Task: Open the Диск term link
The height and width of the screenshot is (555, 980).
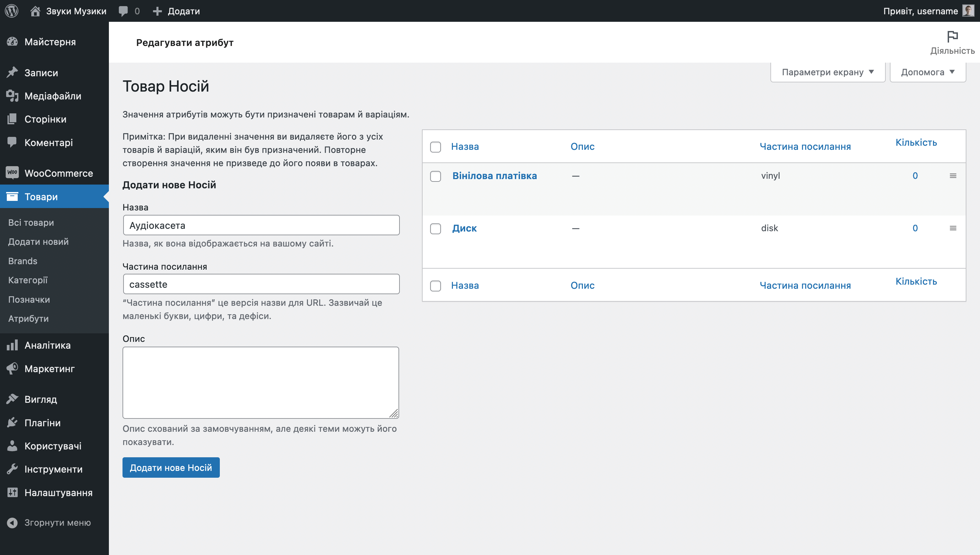Action: [464, 228]
